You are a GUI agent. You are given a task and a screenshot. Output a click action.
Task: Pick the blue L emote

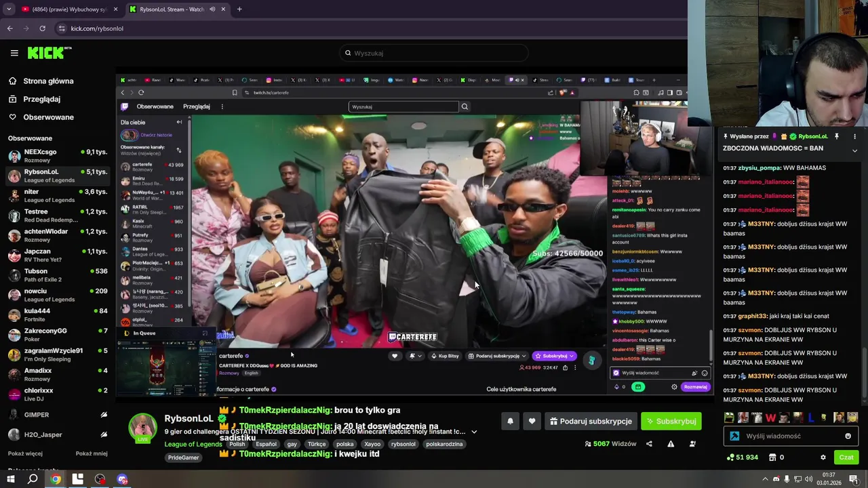811,418
